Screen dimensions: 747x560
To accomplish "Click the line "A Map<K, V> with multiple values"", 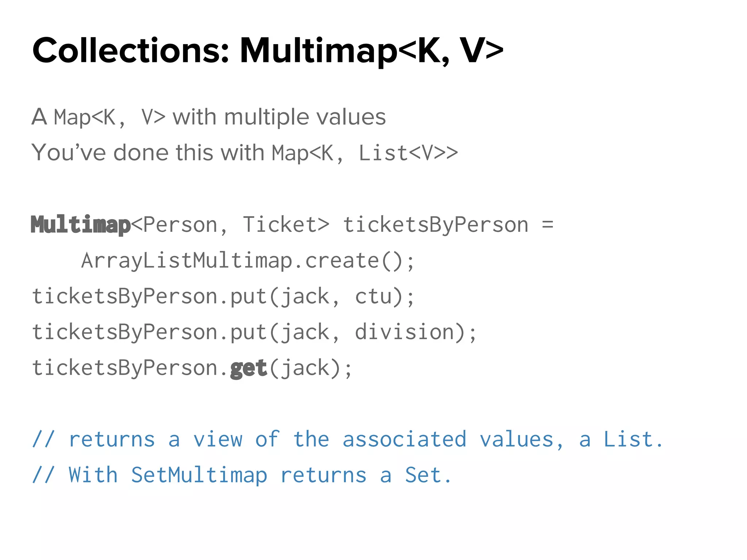I will click(208, 117).
